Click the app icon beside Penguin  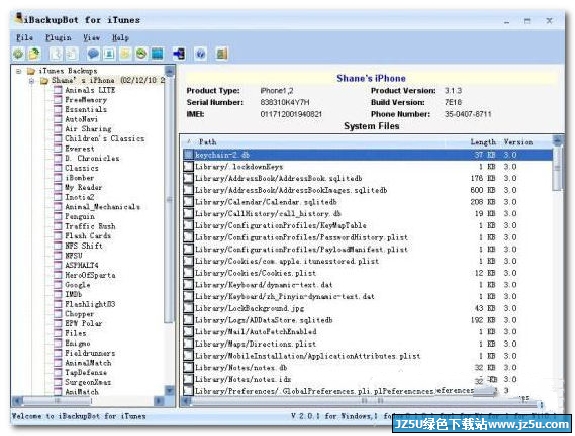point(58,216)
